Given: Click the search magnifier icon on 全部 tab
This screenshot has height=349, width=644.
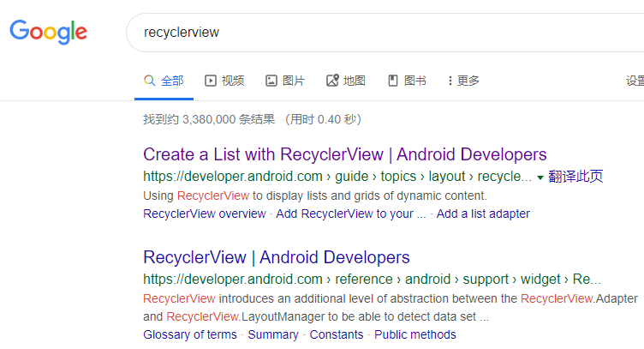Looking at the screenshot, I should point(150,81).
